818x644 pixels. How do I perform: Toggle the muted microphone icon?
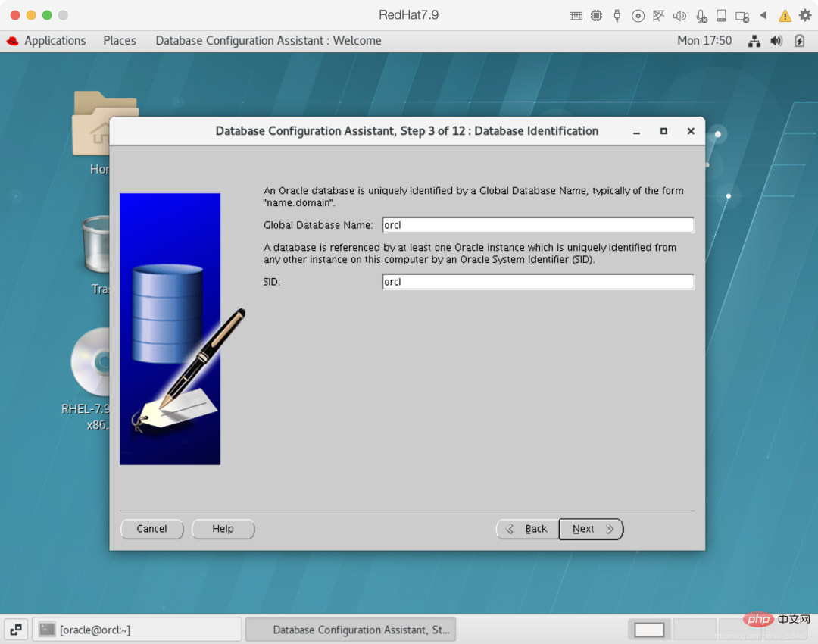[701, 15]
